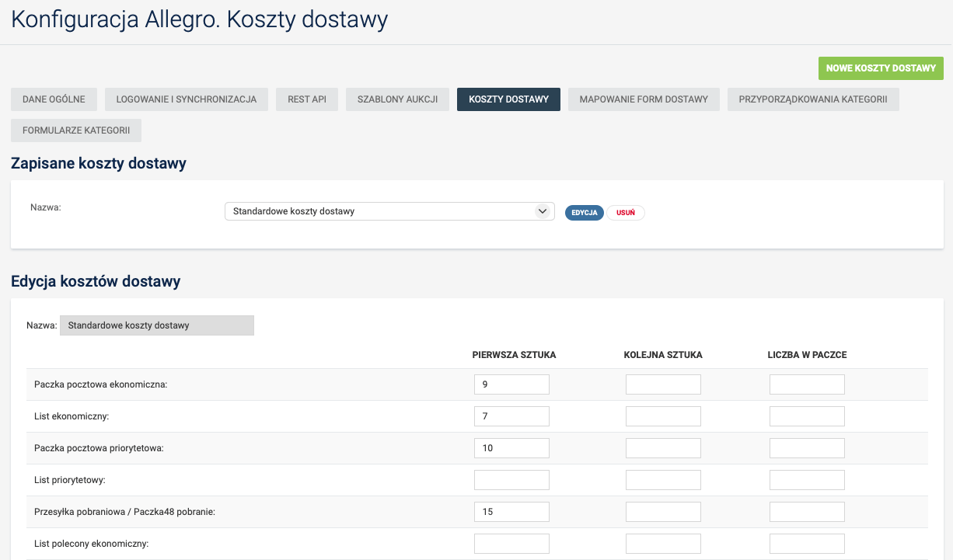The image size is (953, 560).
Task: Switch to LOGOWANIE I SYNCHRONIZACJA tab
Action: point(187,99)
